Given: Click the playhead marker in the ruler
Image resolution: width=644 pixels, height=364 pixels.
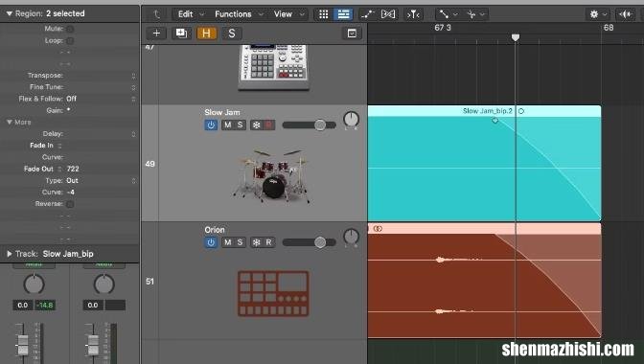Looking at the screenshot, I should pyautogui.click(x=516, y=37).
